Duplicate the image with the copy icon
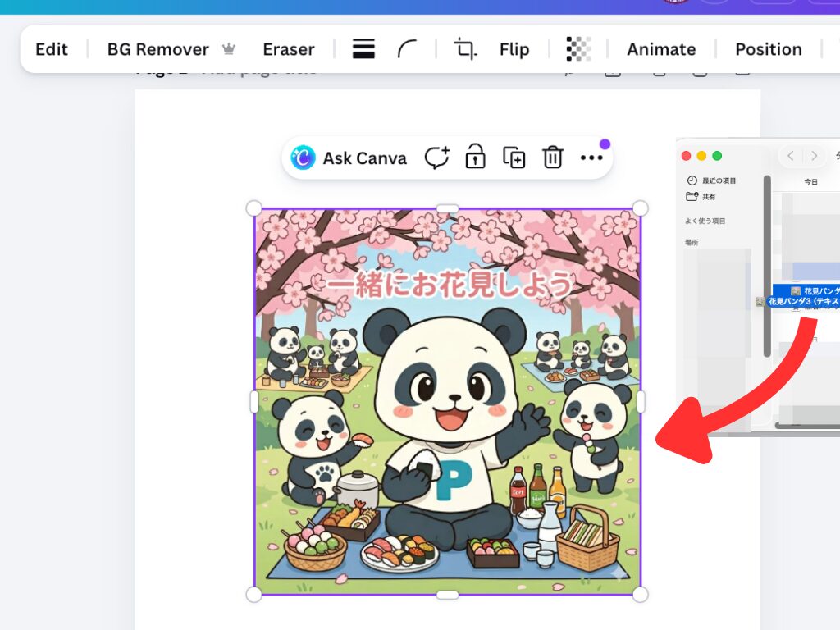840x630 pixels. click(x=514, y=157)
